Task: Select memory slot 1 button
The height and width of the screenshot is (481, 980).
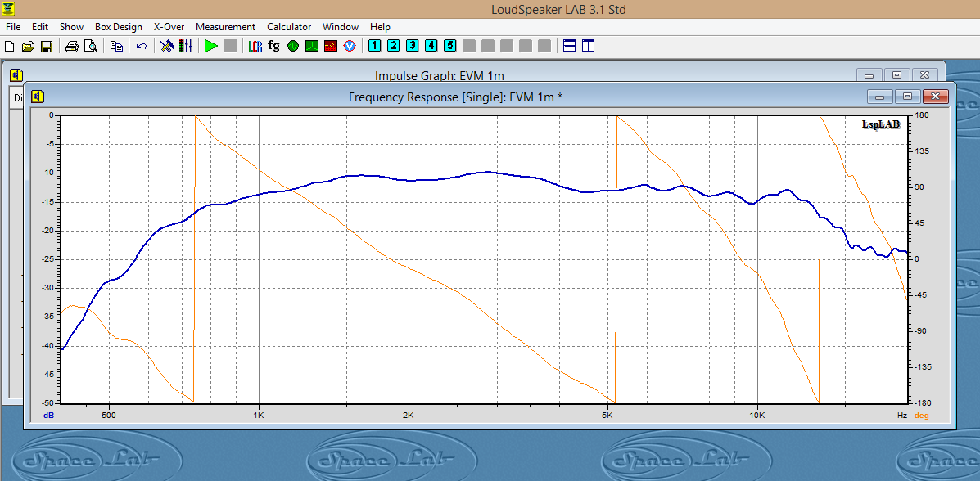Action: click(x=374, y=46)
